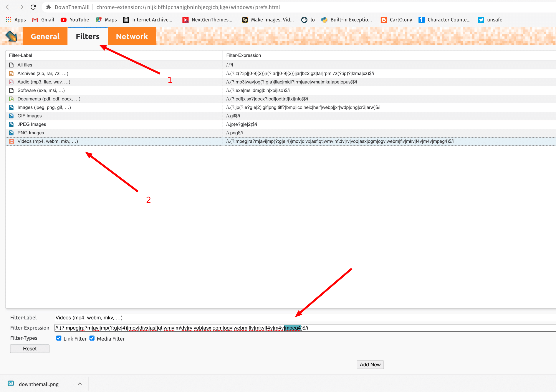This screenshot has width=556, height=392.
Task: Open the YouTube bookmark icon
Action: pos(64,20)
